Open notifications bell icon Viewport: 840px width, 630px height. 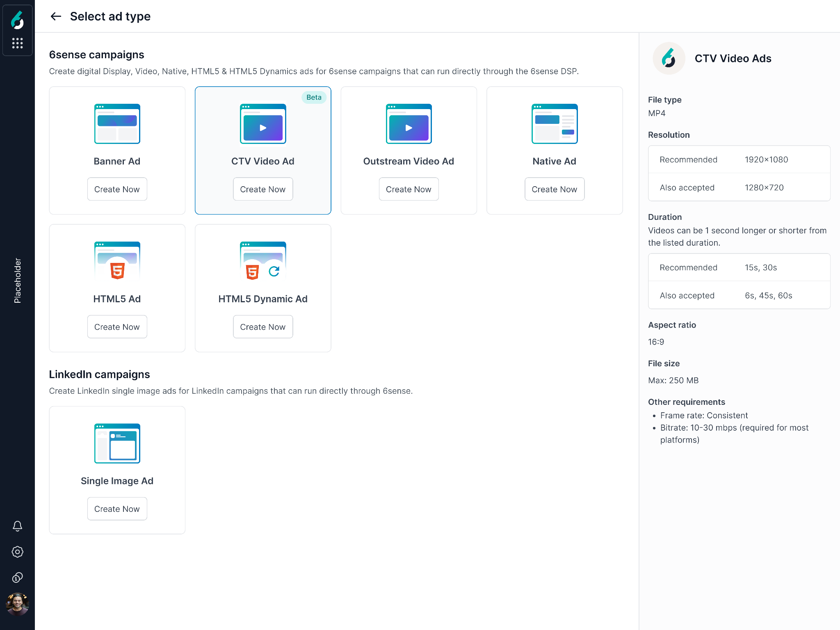17,526
